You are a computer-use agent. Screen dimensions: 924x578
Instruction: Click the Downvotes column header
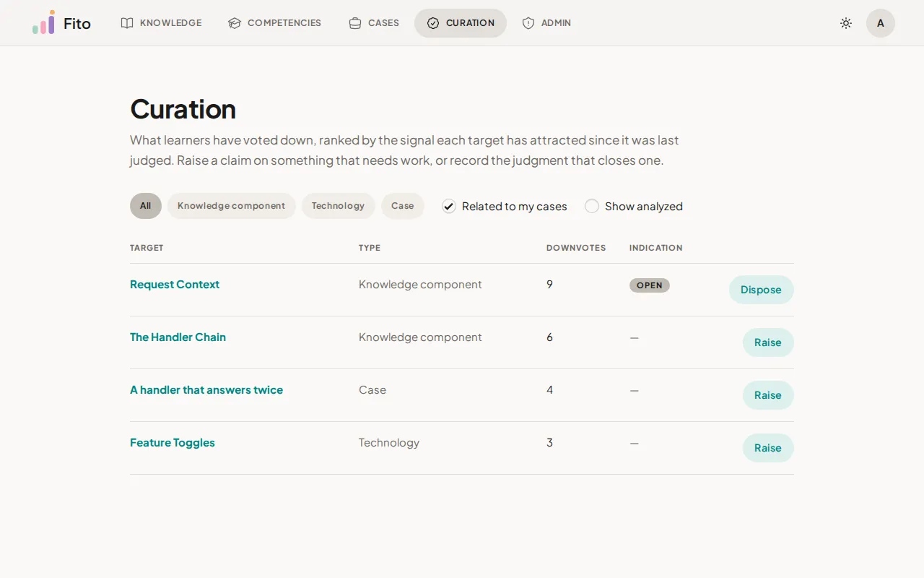click(576, 248)
